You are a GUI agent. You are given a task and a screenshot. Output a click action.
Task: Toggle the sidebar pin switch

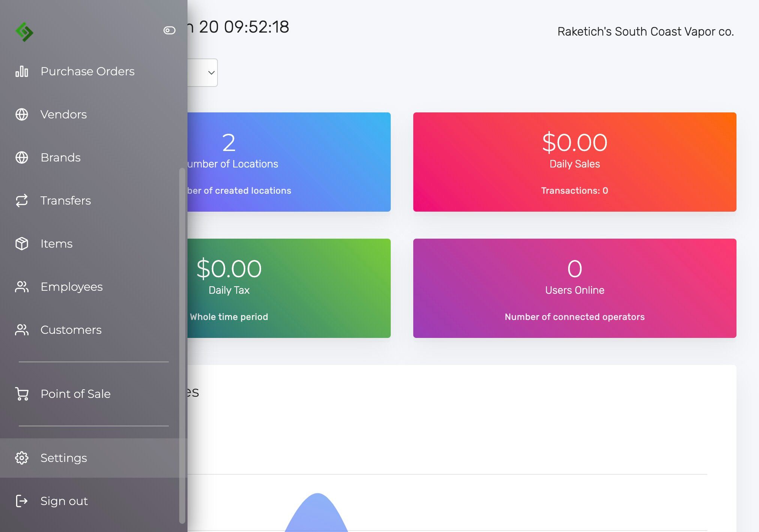(x=169, y=30)
